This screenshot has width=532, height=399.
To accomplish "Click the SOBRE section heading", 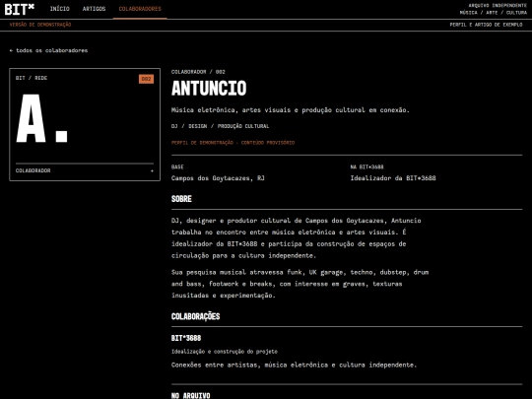I will coord(181,199).
